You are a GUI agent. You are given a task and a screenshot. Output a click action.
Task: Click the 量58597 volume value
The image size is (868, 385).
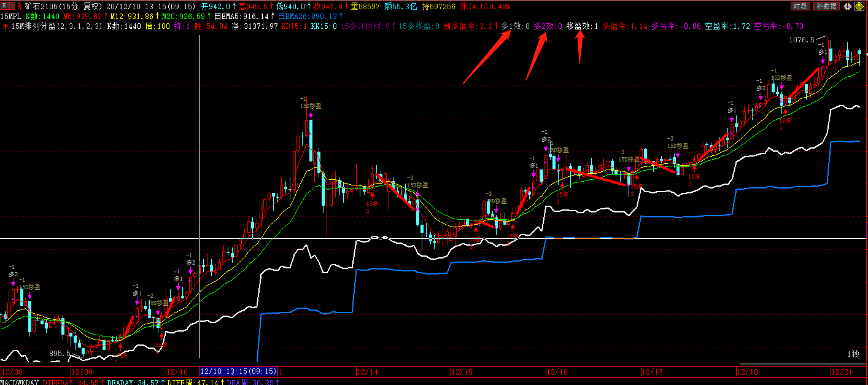365,6
